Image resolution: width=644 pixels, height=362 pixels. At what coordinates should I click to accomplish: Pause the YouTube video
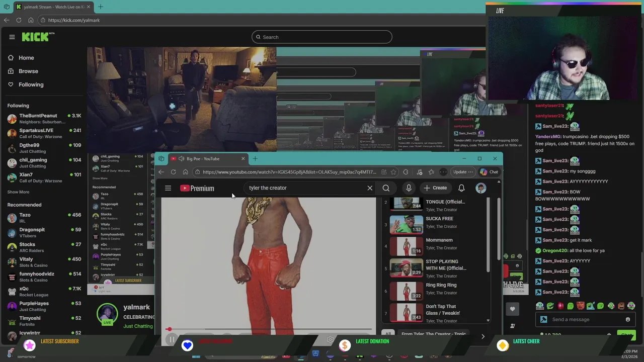pyautogui.click(x=172, y=340)
